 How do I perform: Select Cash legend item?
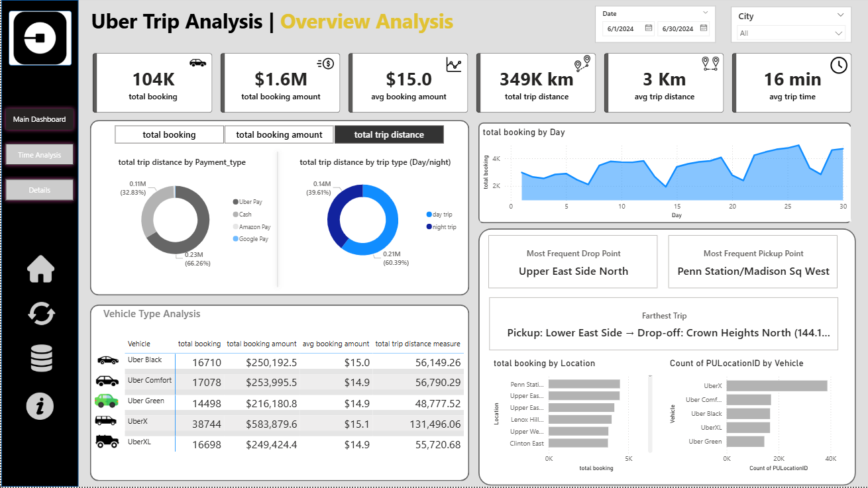coord(242,214)
